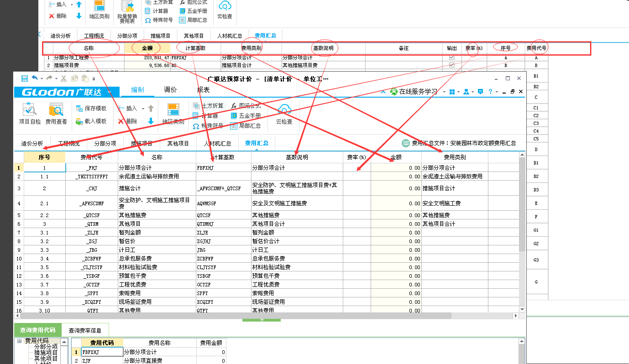Screen dimensions: 629x364
Task: Open 地区类别 region category in front window
Action: [173, 114]
